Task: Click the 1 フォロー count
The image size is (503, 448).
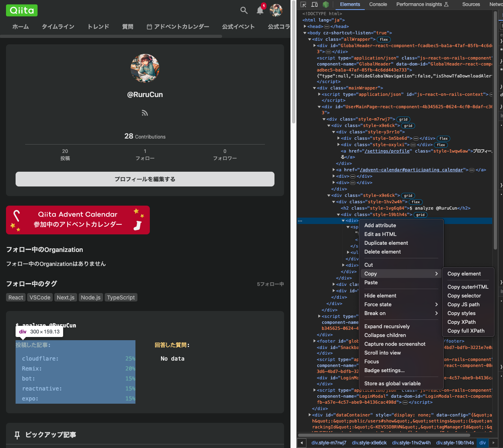Action: click(x=145, y=155)
